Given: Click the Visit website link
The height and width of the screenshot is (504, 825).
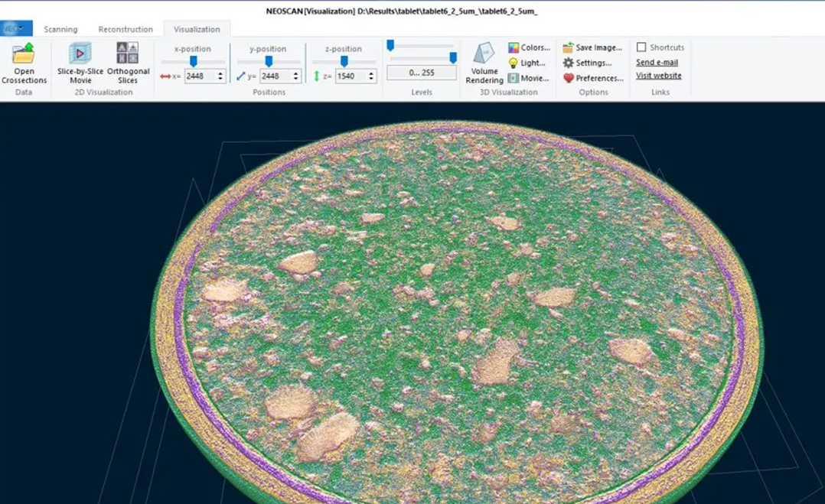Looking at the screenshot, I should tap(658, 76).
